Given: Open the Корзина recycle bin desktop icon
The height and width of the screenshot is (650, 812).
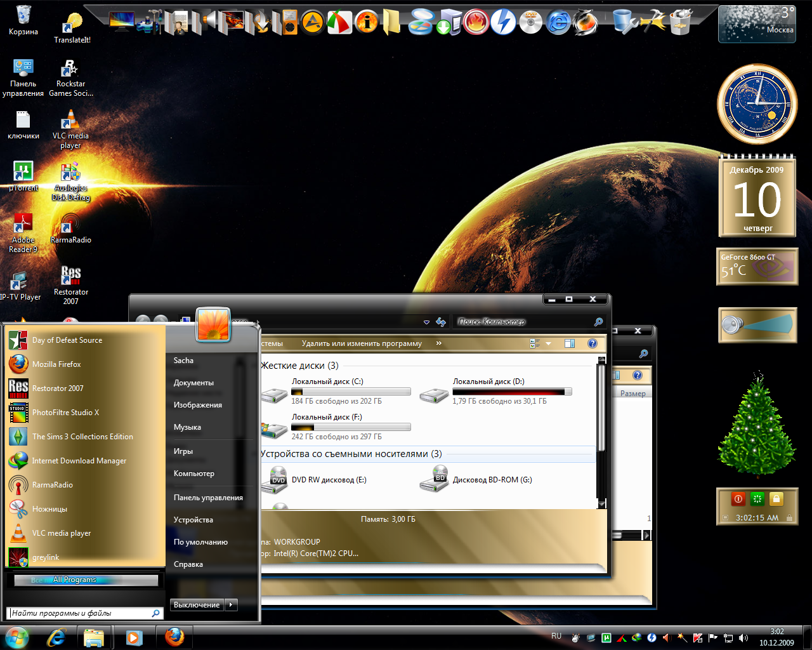Looking at the screenshot, I should click(23, 20).
